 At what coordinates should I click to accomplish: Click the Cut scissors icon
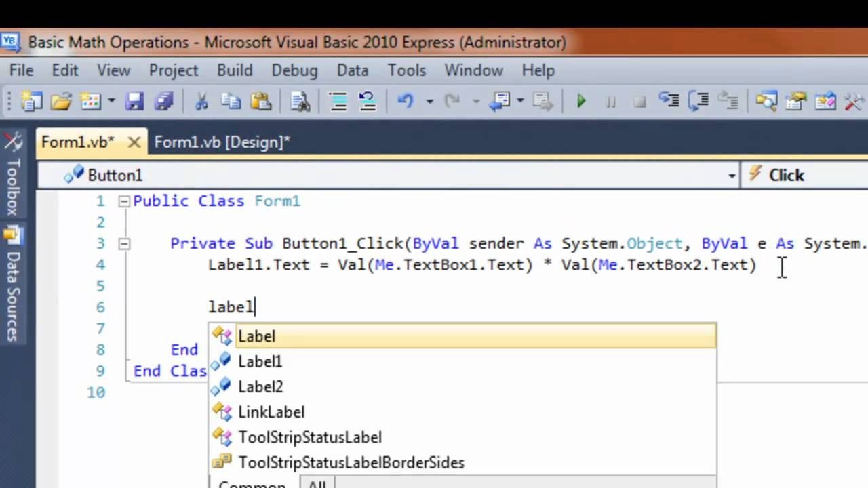point(201,102)
